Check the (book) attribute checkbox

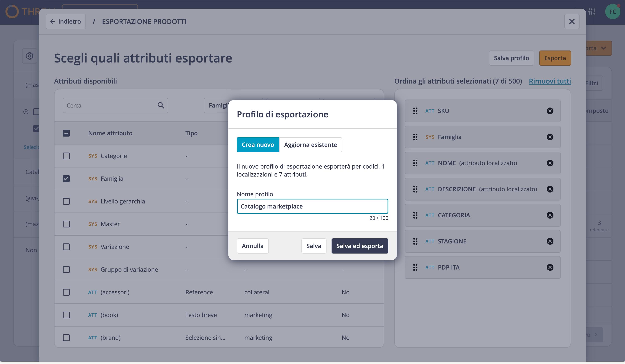pyautogui.click(x=66, y=315)
